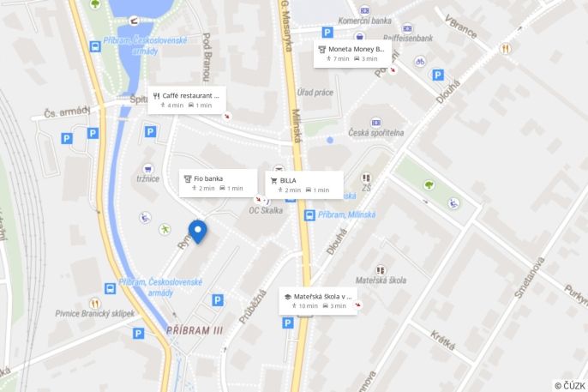
Task: Click the green pedestrian playground icon
Action: click(165, 229)
